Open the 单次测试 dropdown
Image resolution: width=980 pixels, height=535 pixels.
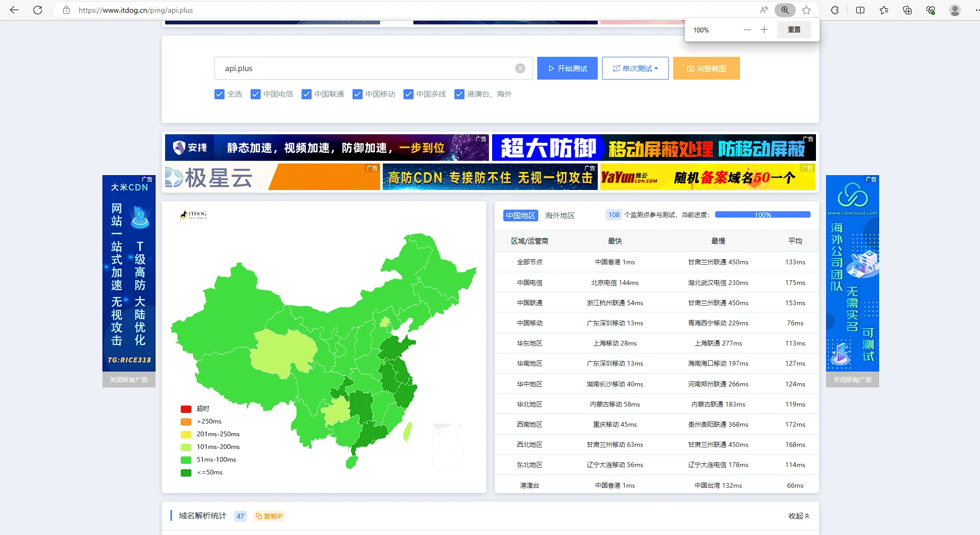point(635,68)
